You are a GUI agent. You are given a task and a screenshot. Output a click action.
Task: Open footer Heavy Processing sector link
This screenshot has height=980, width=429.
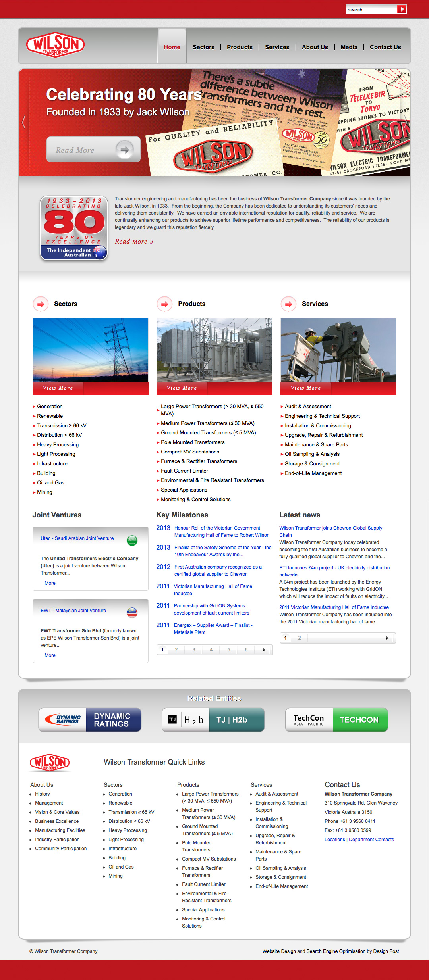coord(128,830)
